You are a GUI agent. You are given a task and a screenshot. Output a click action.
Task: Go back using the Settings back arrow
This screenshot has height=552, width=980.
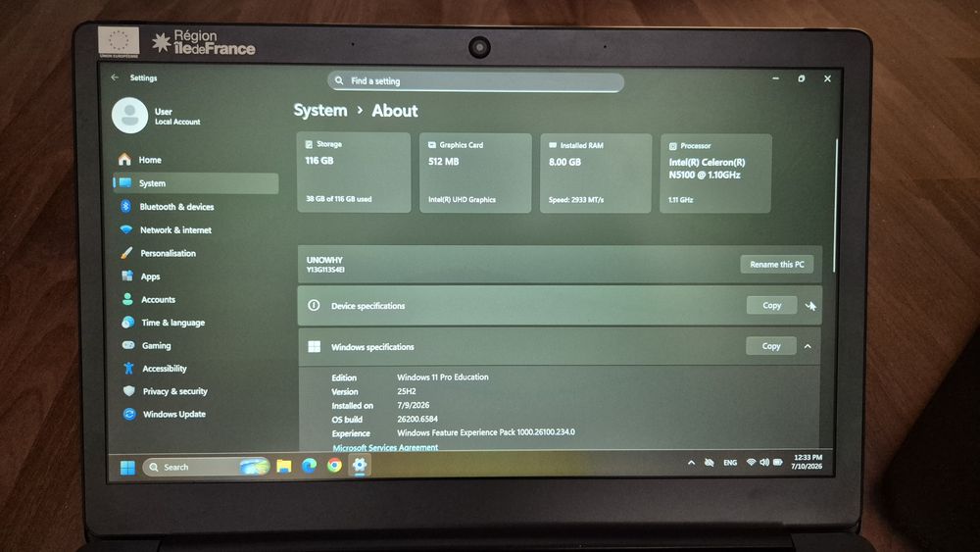click(x=115, y=77)
